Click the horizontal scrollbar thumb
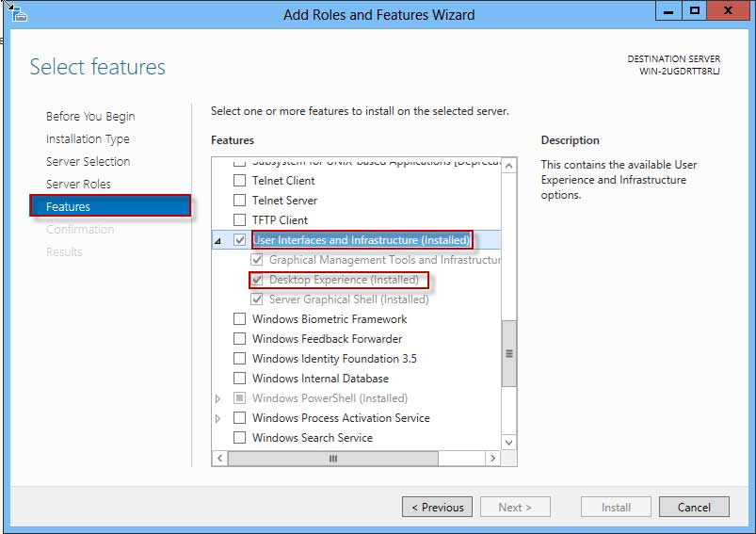This screenshot has width=756, height=534. coord(333,459)
